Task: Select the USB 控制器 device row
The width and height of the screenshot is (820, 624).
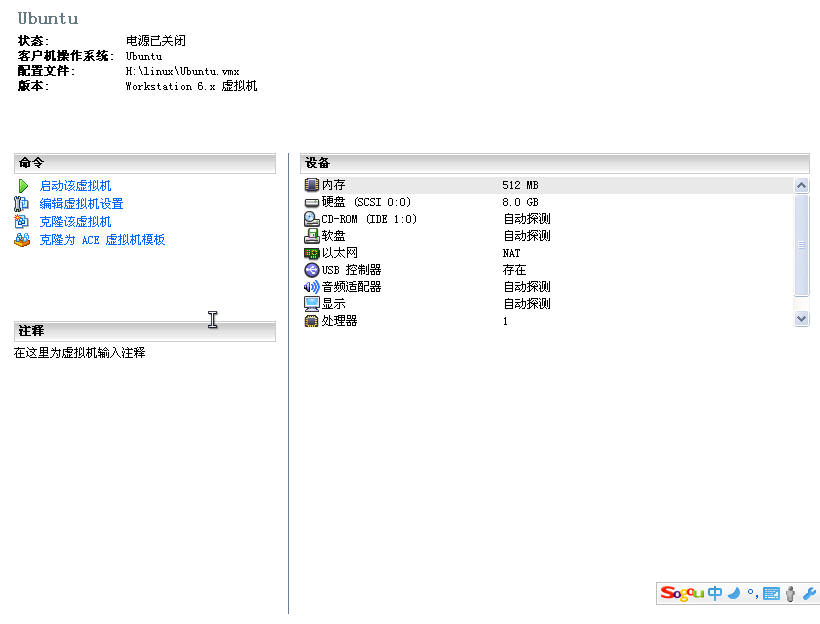Action: point(549,270)
